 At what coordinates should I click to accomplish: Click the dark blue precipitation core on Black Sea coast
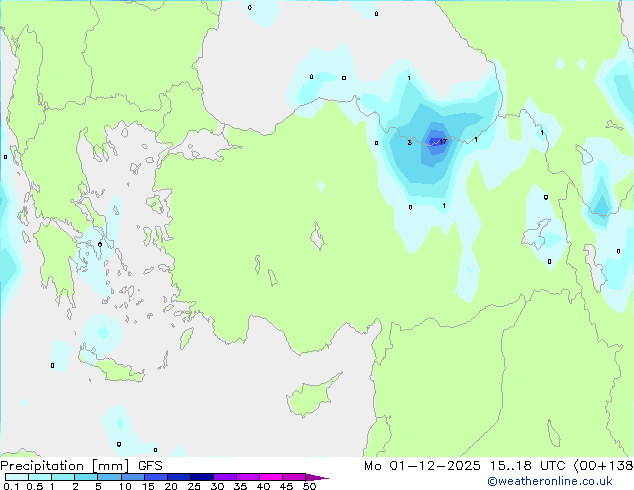[x=437, y=140]
